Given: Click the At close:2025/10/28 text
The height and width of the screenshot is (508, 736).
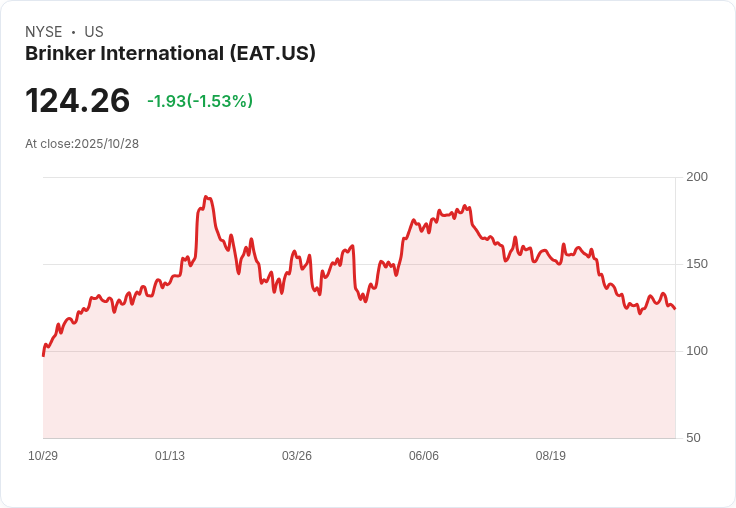Looking at the screenshot, I should click(x=82, y=144).
